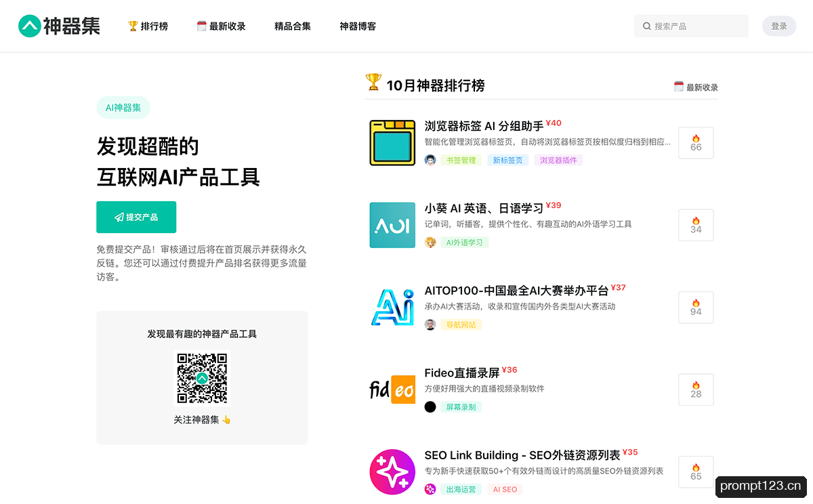Screen dimensions: 813x504
Task: Open the 浏览器标签 AI 分组助手 title link
Action: pyautogui.click(x=484, y=126)
